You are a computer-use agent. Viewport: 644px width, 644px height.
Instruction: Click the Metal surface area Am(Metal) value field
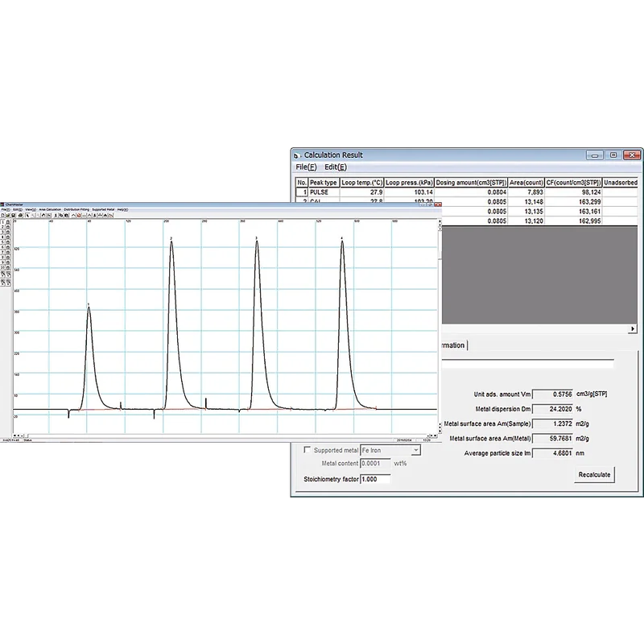click(552, 439)
